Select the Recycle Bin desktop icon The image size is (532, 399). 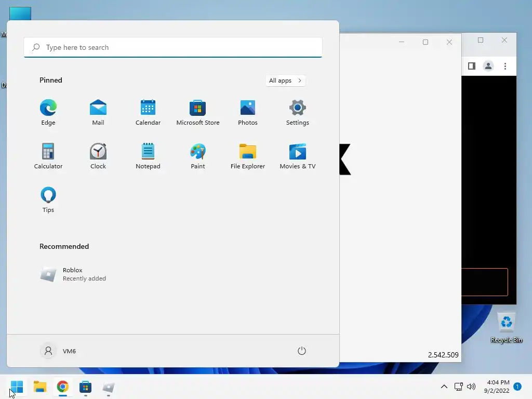(x=506, y=328)
